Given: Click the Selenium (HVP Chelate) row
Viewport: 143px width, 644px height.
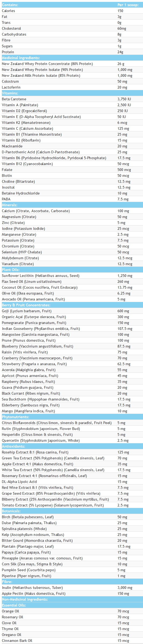Looking at the screenshot, I should 71,252.
